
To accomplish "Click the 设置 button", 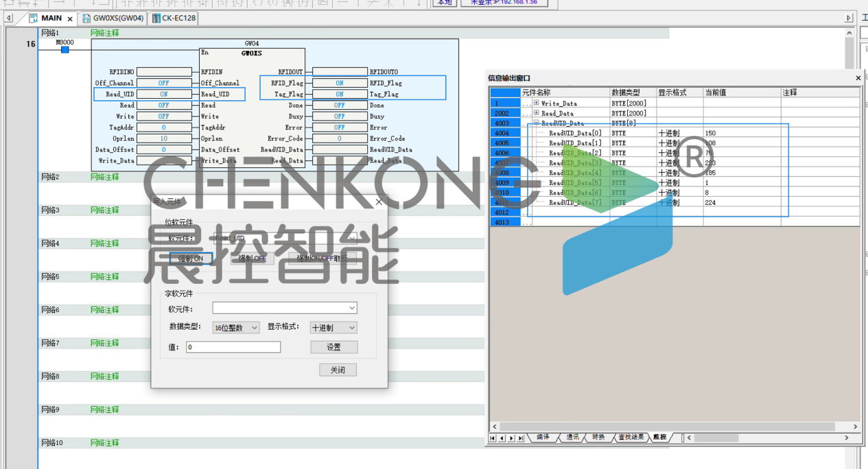I will (x=333, y=348).
